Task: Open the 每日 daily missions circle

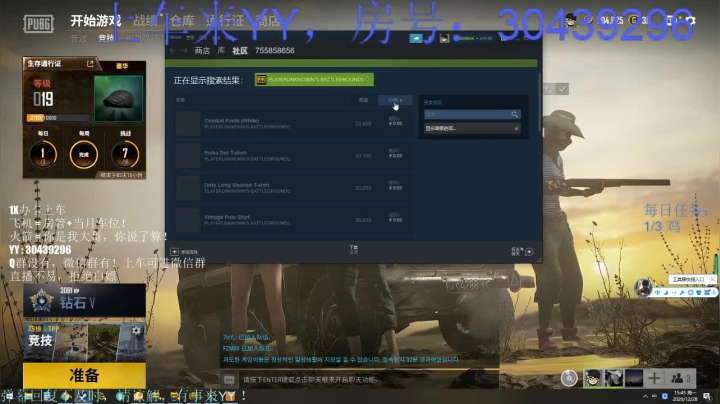Action: click(x=43, y=154)
